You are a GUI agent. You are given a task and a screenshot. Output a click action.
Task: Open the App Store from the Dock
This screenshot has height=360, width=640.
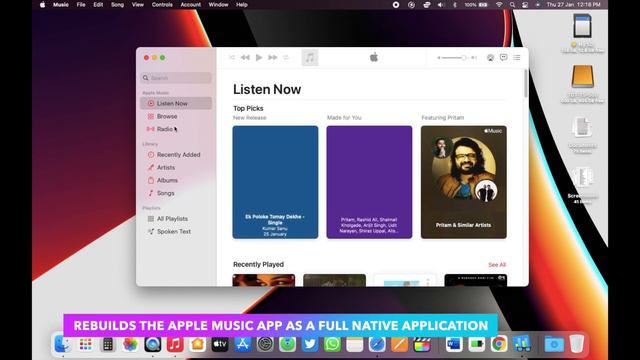click(x=242, y=344)
